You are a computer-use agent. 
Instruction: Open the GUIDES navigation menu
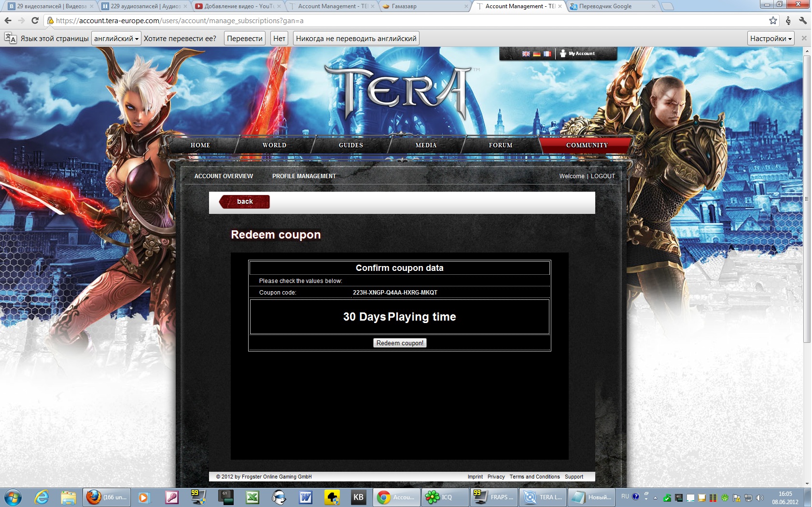[351, 145]
